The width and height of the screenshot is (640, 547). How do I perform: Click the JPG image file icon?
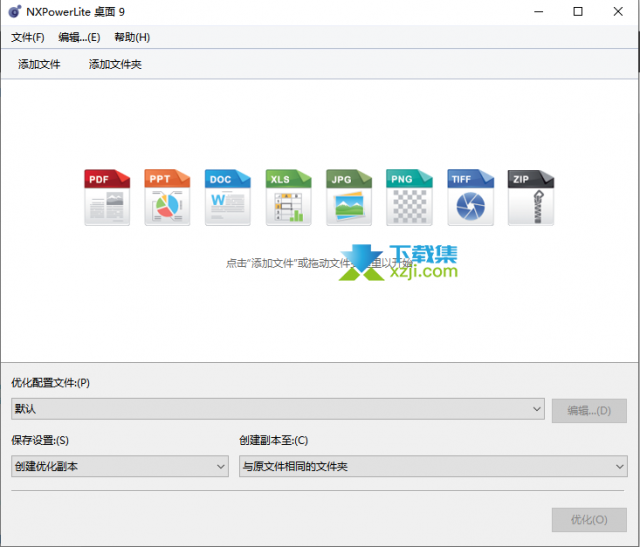coord(349,197)
